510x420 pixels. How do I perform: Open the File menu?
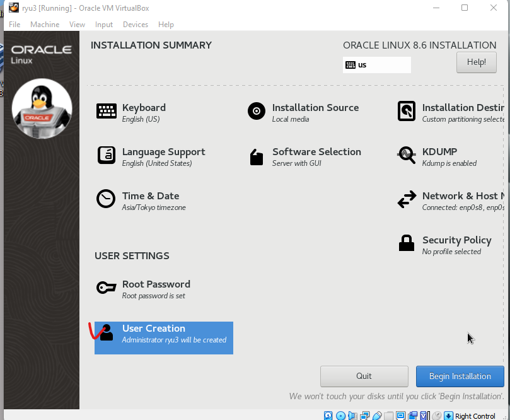[14, 25]
